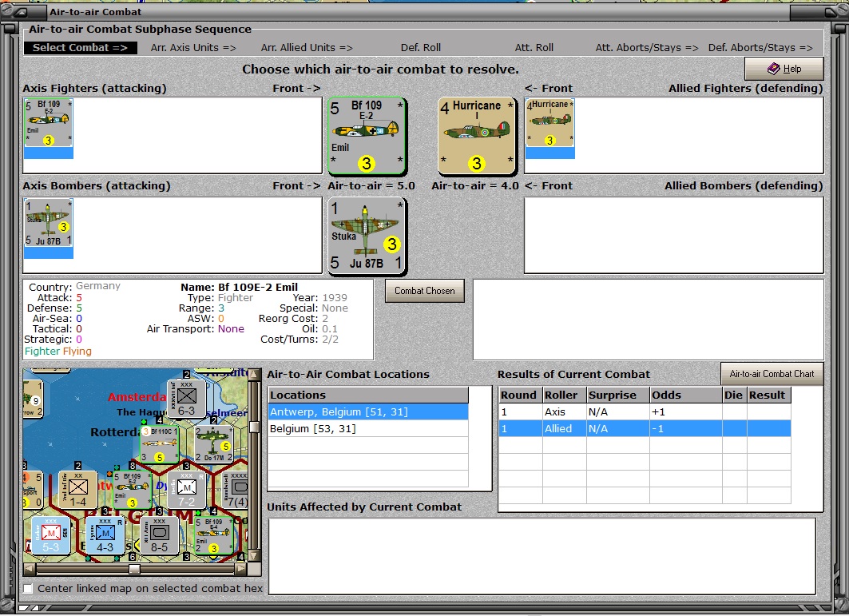Screen dimensions: 849x616
Task: Click the map's horizontal scrollbar thumb
Action: coord(134,569)
